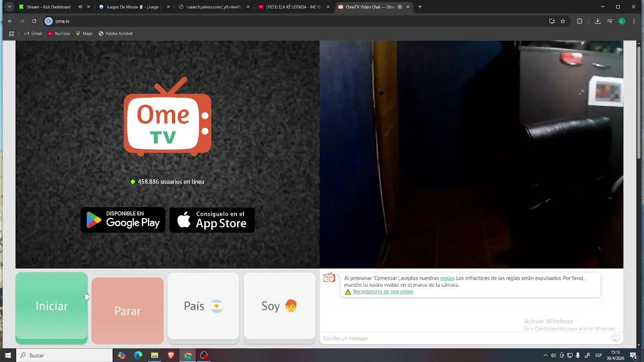Open the Chrome three-dot menu
This screenshot has width=644, height=362.
634,21
